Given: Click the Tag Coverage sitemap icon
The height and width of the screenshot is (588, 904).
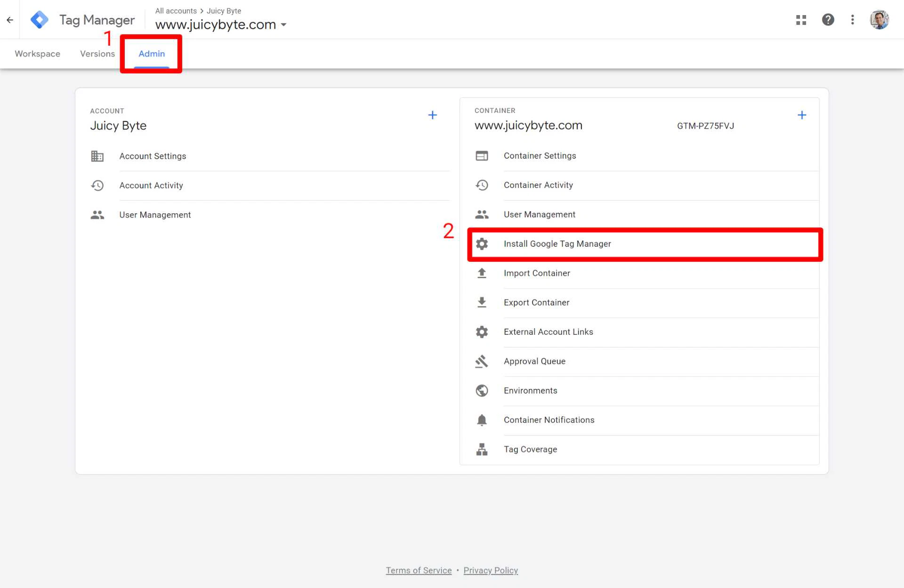Looking at the screenshot, I should [x=482, y=449].
